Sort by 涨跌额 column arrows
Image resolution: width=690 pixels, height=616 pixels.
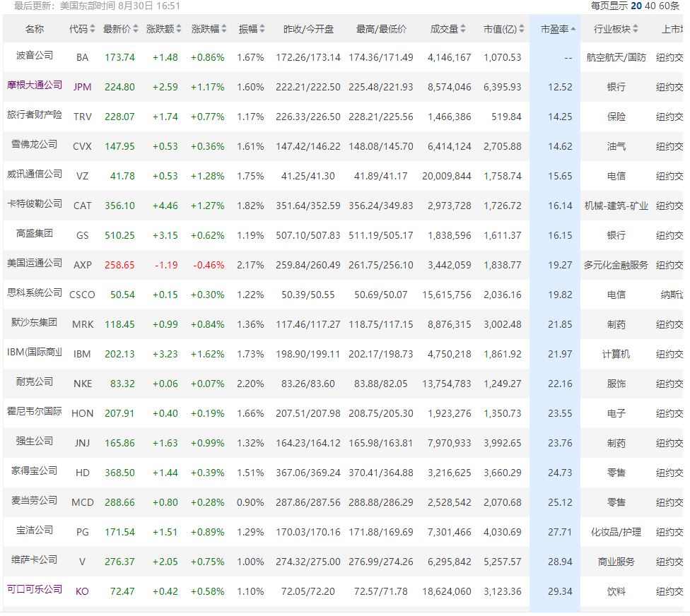tap(179, 29)
